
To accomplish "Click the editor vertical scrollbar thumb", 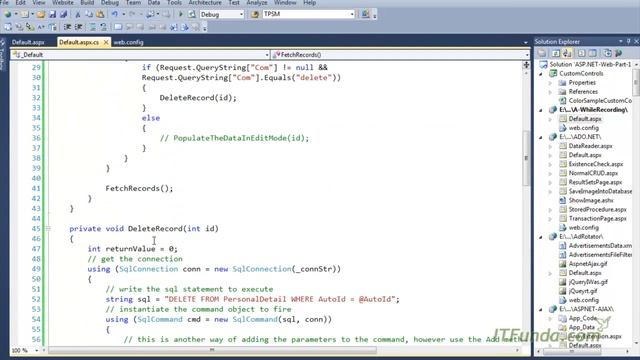I will coord(526,158).
